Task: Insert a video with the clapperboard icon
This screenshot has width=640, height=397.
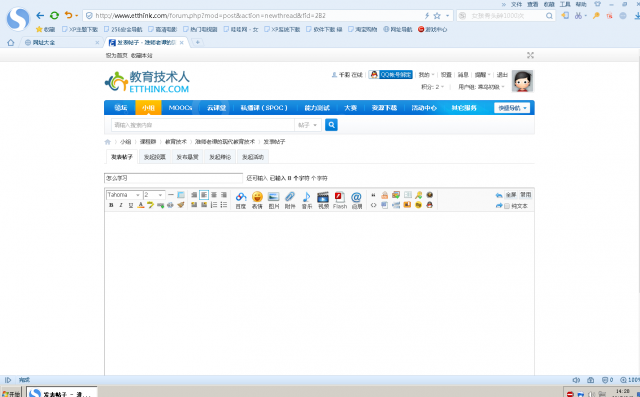Action: click(x=323, y=200)
